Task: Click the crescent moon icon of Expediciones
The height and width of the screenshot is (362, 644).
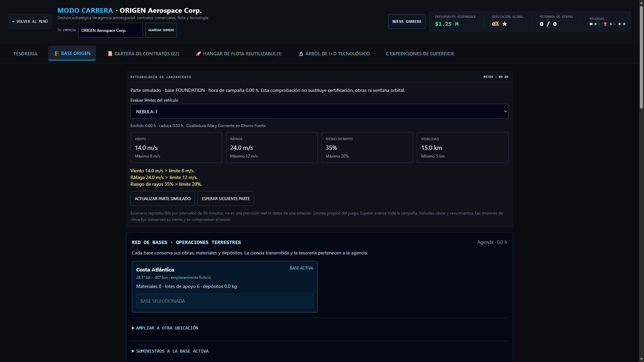Action: click(x=387, y=54)
